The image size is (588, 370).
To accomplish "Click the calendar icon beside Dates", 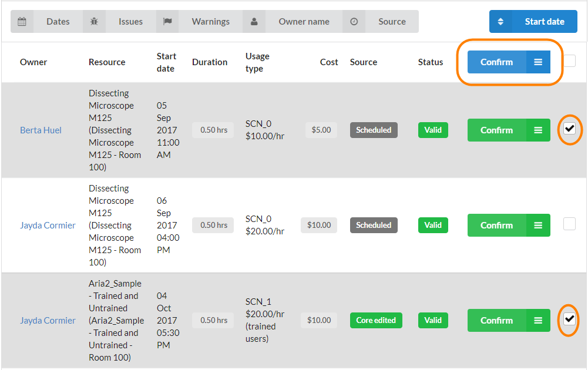I will [22, 22].
